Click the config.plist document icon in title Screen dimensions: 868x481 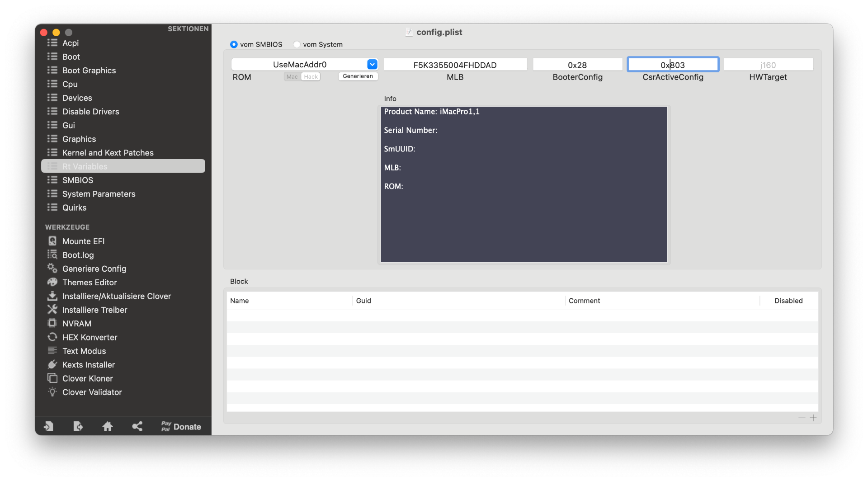coord(409,32)
